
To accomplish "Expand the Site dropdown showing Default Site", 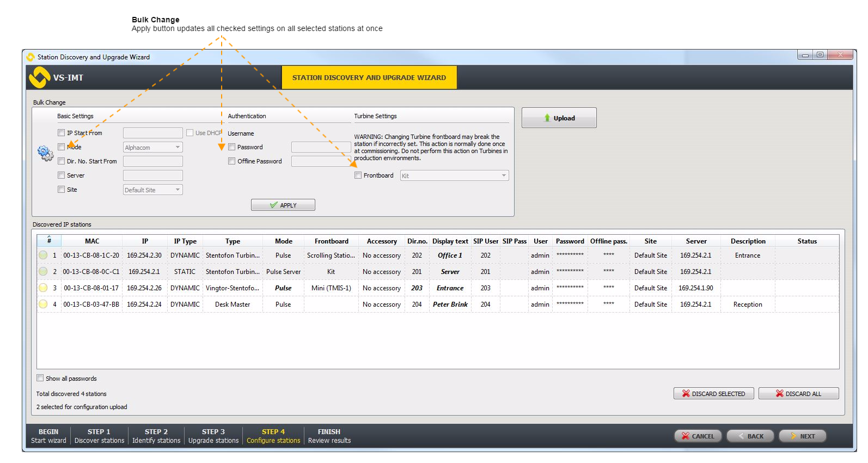I will (152, 190).
